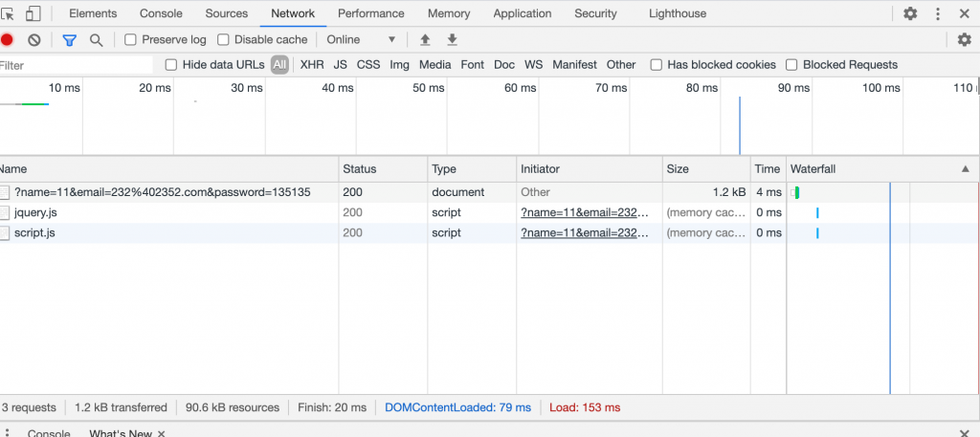The width and height of the screenshot is (980, 437).
Task: Open network search with magnifier icon
Action: 96,40
